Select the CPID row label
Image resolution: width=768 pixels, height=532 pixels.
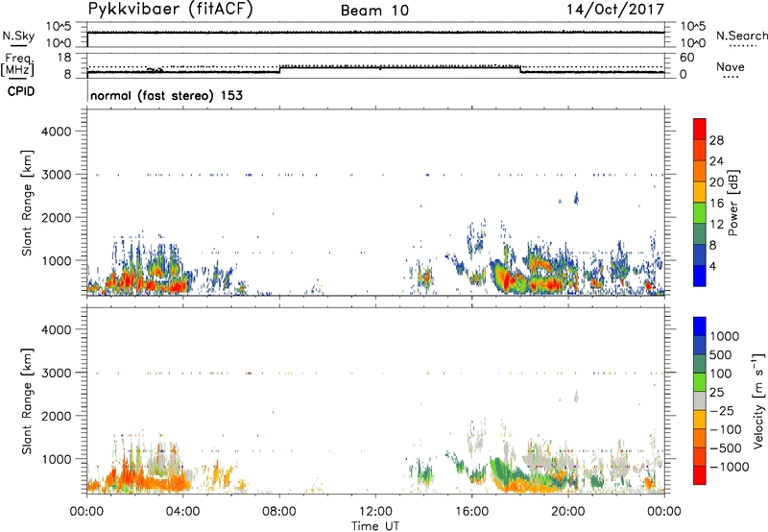pyautogui.click(x=21, y=91)
